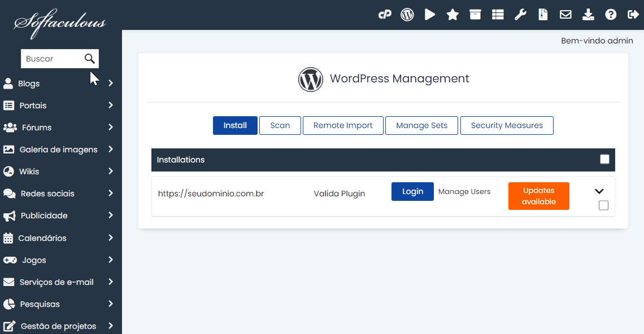The height and width of the screenshot is (334, 644).
Task: Expand the Jogos category chevron
Action: (111, 260)
